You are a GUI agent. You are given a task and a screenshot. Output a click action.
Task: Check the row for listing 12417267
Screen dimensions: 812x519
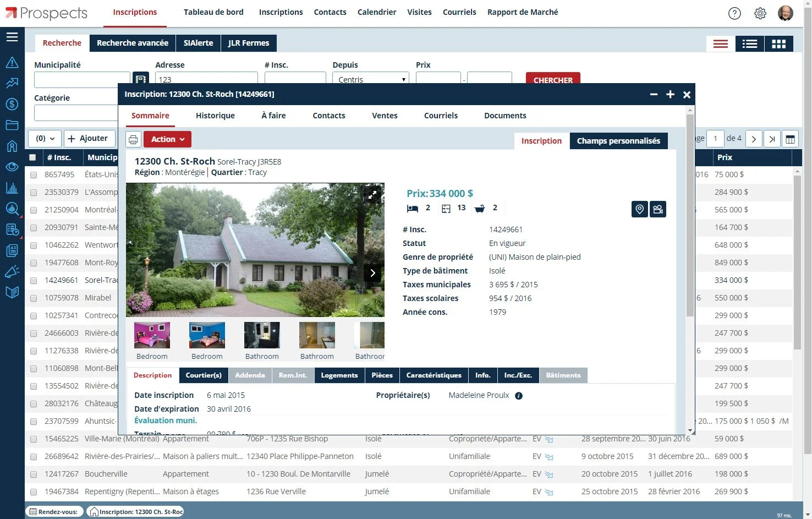34,474
